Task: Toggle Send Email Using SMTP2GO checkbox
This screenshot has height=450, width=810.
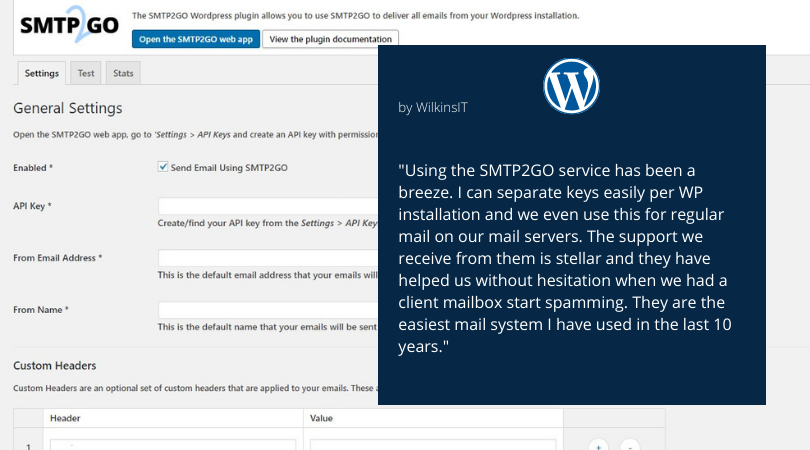Action: [163, 167]
